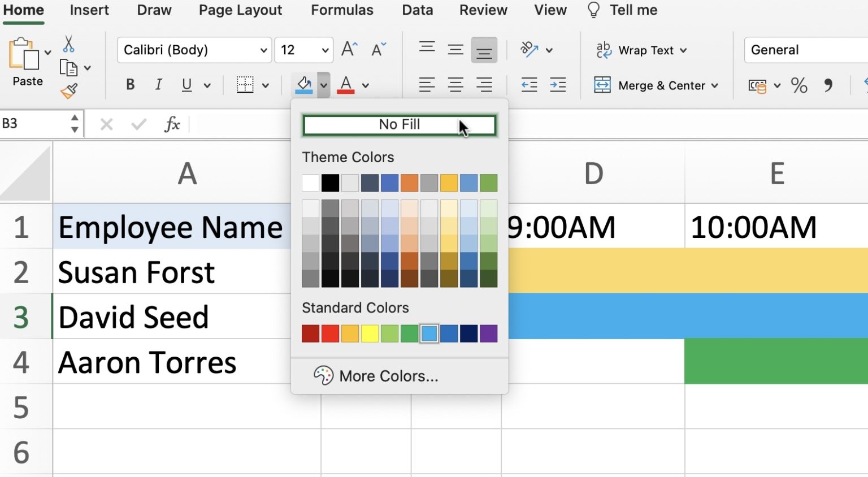The height and width of the screenshot is (477, 868).
Task: Expand the Font Color dropdown arrow
Action: click(x=366, y=85)
